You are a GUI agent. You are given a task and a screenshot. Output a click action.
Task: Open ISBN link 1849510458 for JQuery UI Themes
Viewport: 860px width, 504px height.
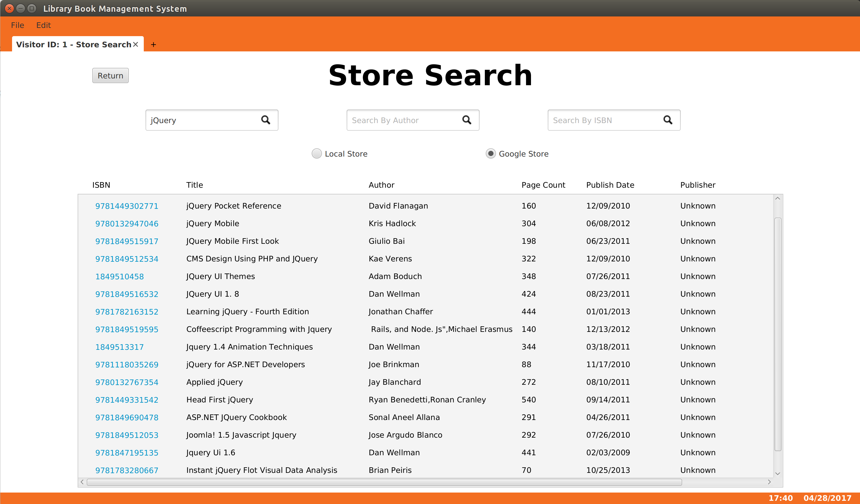click(119, 277)
